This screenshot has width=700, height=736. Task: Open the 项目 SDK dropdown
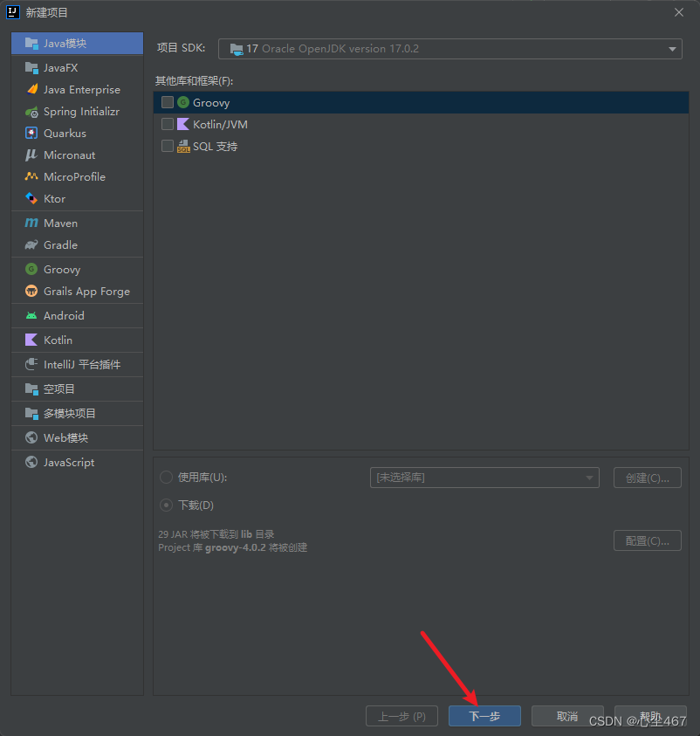click(x=450, y=49)
